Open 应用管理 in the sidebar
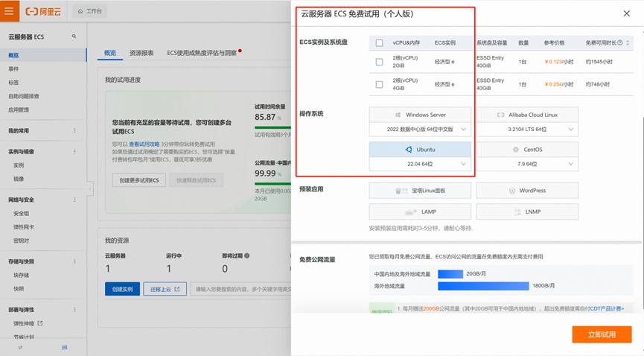644x356 pixels. coord(19,109)
